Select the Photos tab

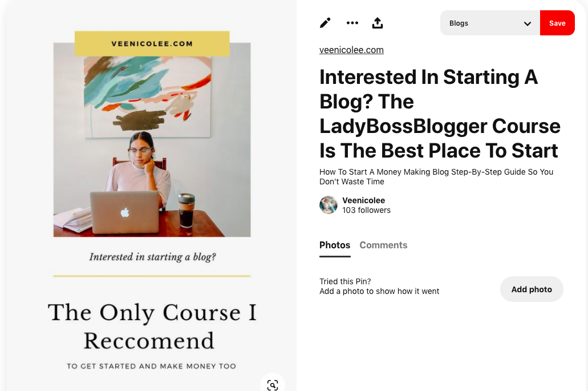335,245
